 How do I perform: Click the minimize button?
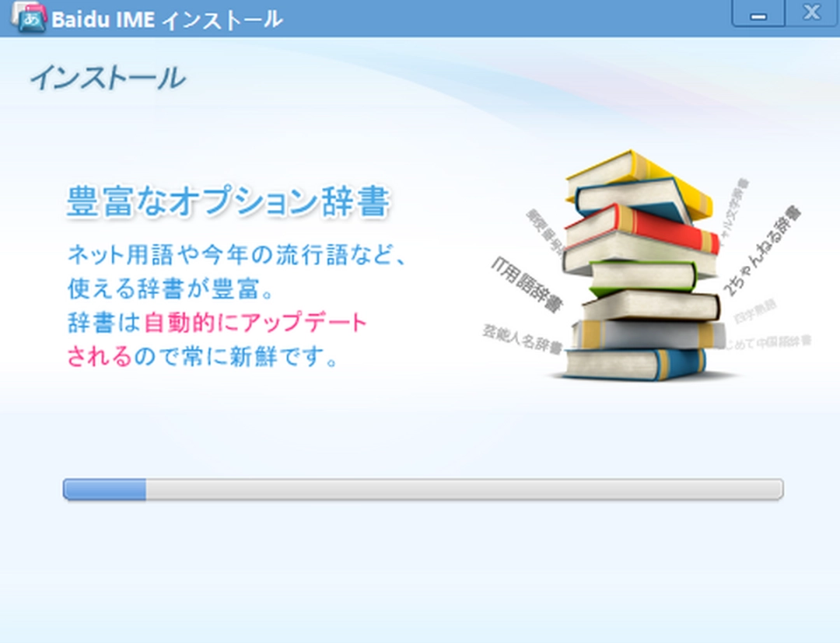[758, 13]
